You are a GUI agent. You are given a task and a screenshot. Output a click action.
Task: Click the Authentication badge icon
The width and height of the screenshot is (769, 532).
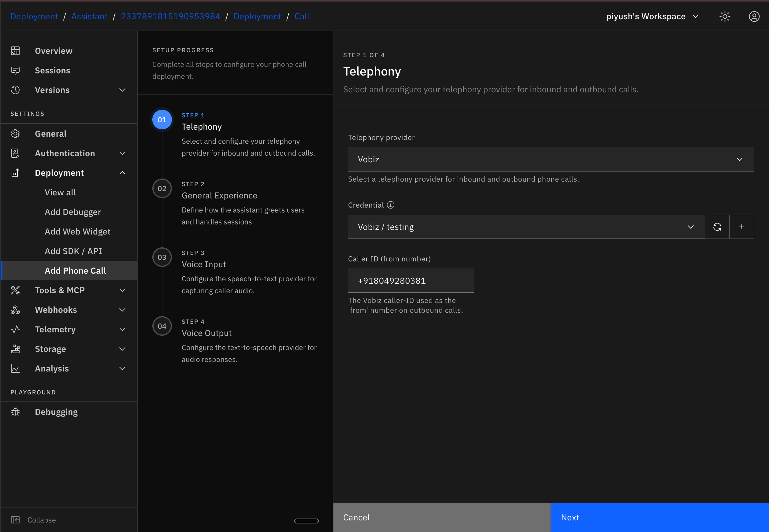point(15,153)
